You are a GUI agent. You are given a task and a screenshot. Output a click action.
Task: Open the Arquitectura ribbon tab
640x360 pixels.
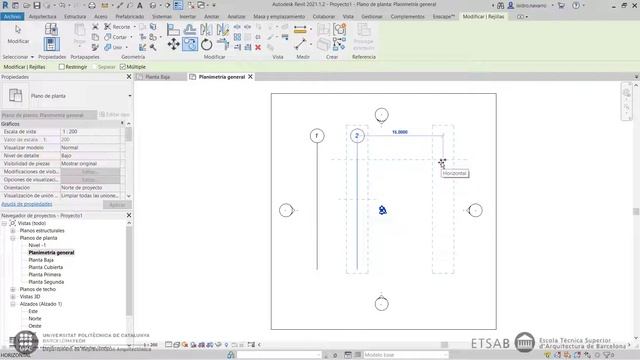pyautogui.click(x=42, y=17)
